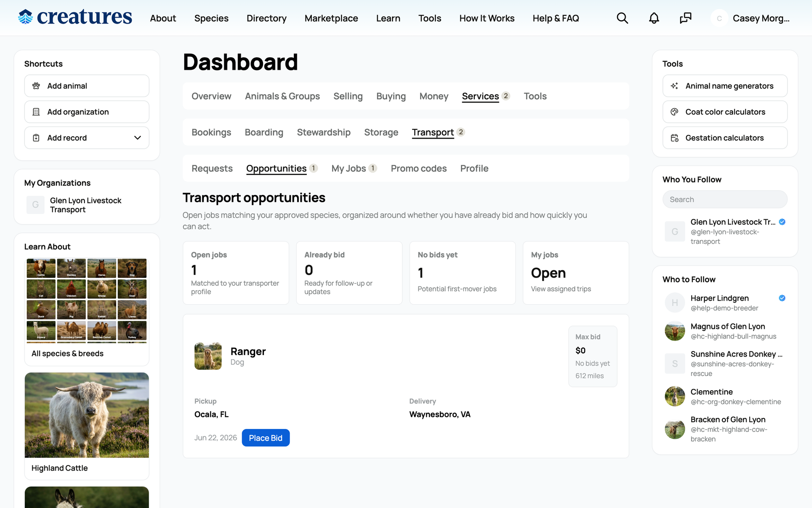Go to Marketplace in top navigation

click(331, 18)
